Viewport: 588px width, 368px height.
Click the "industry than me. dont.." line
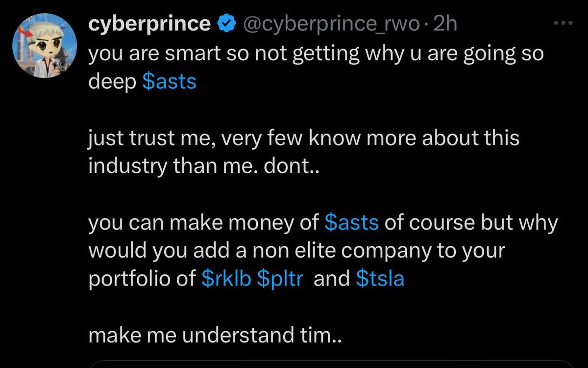point(203,167)
